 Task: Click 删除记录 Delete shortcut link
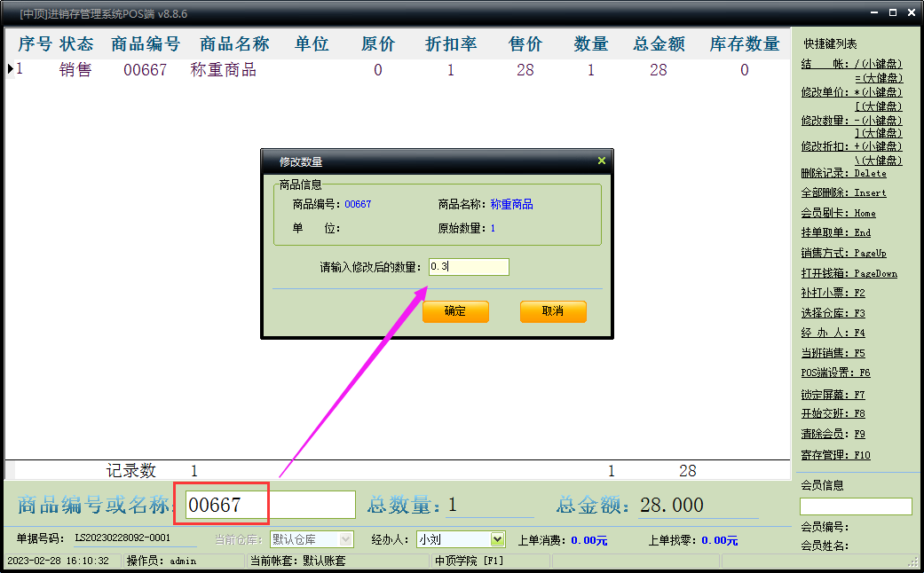coord(843,174)
